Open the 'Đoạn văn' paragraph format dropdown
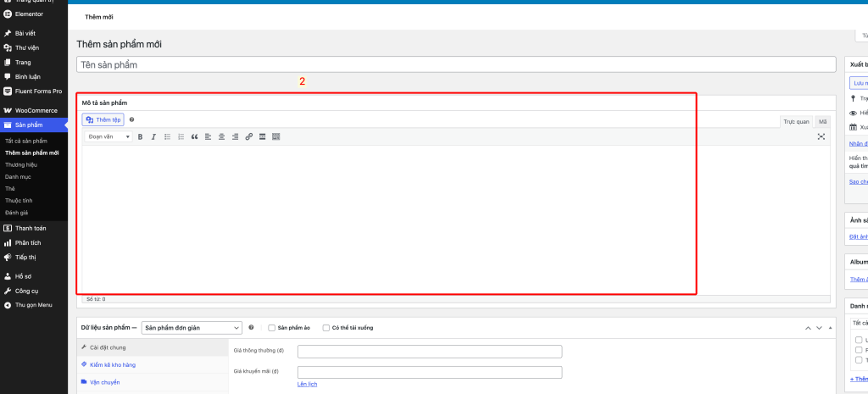 pyautogui.click(x=109, y=136)
